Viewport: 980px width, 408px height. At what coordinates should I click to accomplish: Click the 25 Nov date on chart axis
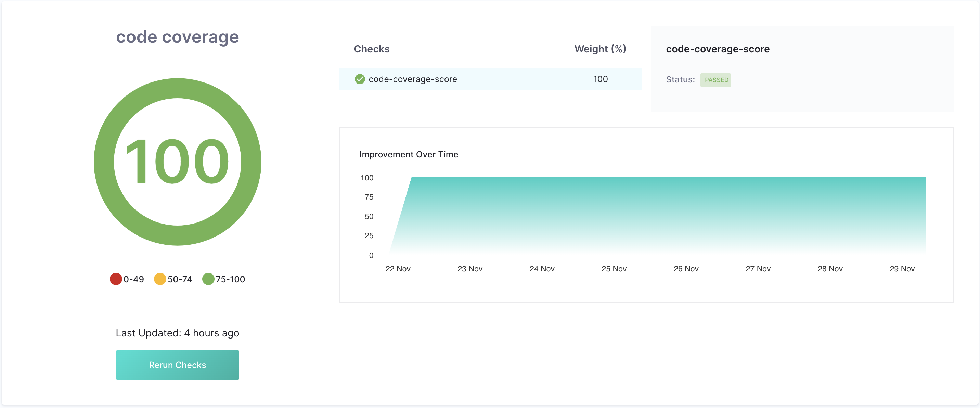tap(614, 269)
